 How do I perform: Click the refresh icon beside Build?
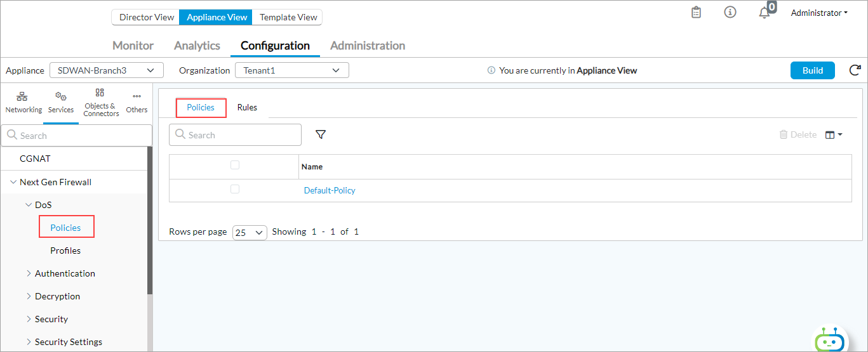[x=855, y=70]
